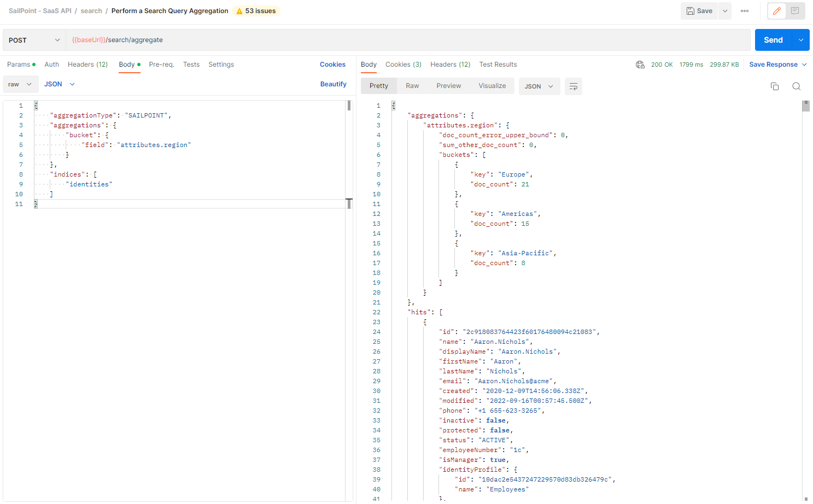Click the request URL field
This screenshot has height=504, width=813.
tap(383, 39)
